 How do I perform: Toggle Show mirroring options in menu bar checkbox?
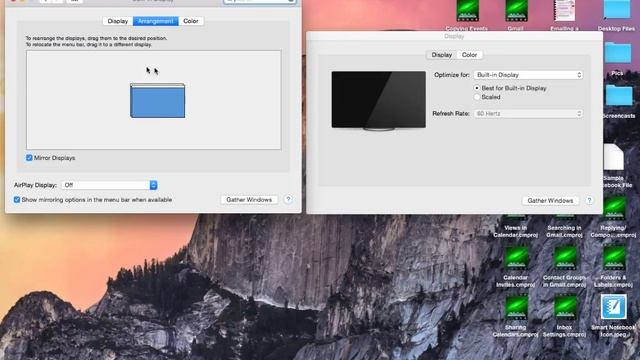17,200
